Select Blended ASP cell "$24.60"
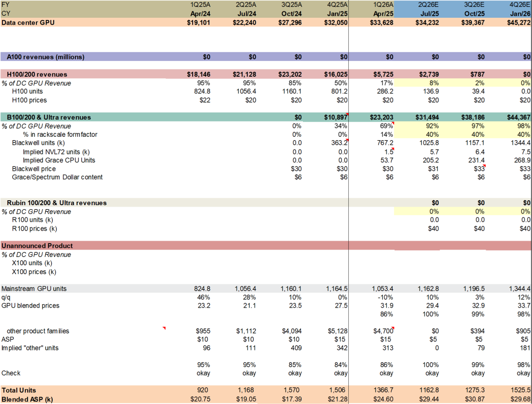This screenshot has width=532, height=404. tap(383, 399)
